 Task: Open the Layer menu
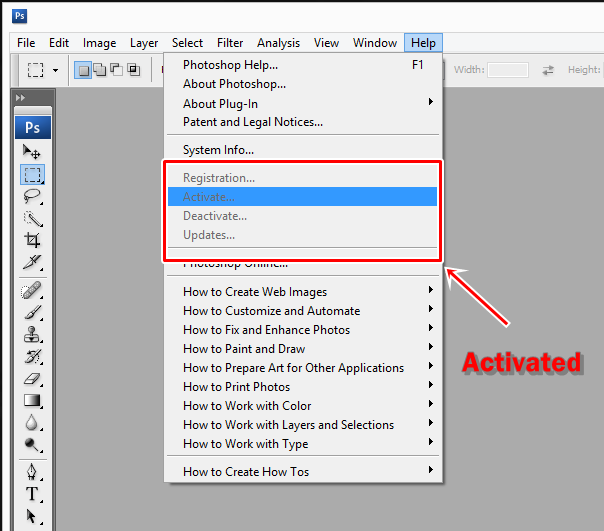point(144,43)
